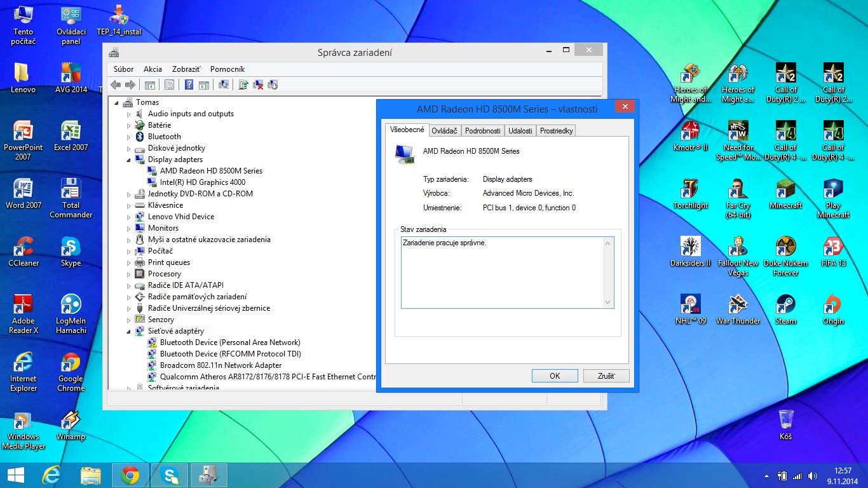868x488 pixels.
Task: Collapse the Sieťové adaptéry node
Action: 128,332
